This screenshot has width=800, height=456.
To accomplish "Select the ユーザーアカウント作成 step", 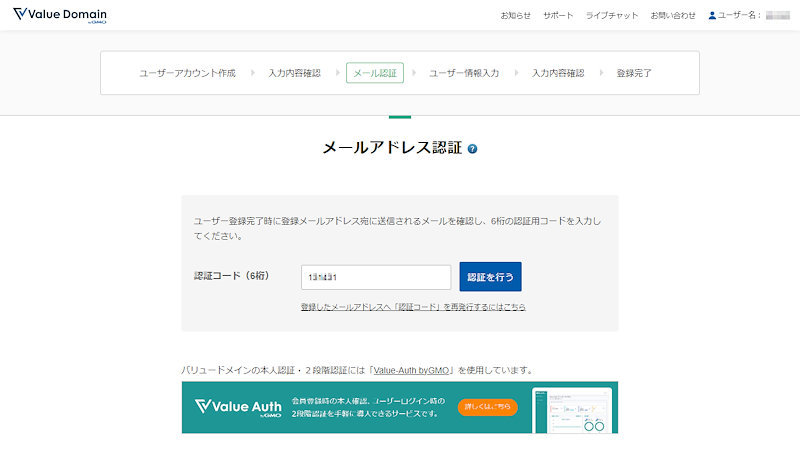I will pos(187,73).
